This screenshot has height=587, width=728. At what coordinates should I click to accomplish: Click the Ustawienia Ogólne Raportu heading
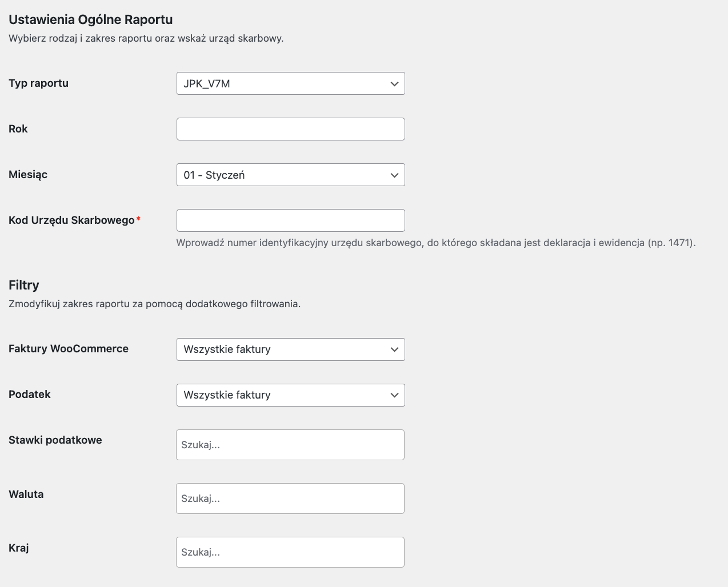(91, 19)
